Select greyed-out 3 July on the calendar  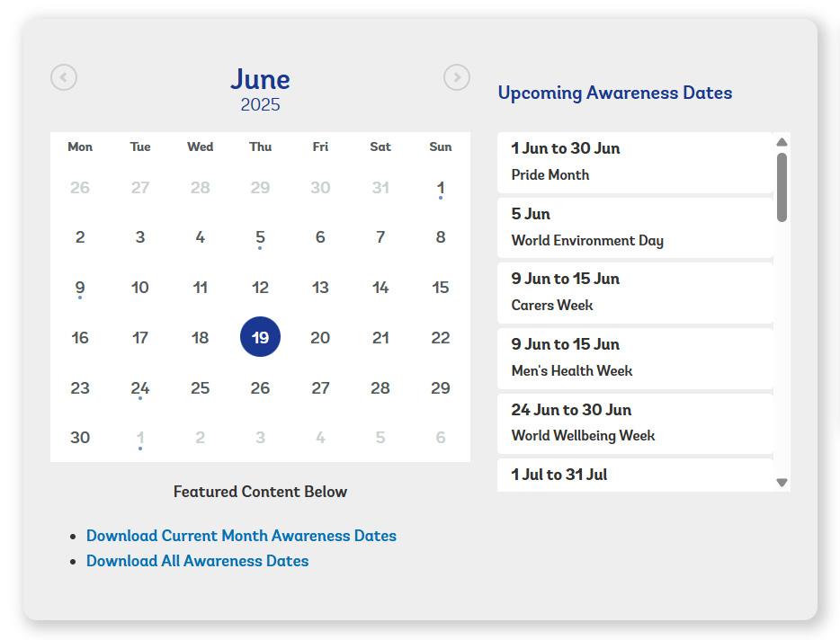pyautogui.click(x=260, y=438)
